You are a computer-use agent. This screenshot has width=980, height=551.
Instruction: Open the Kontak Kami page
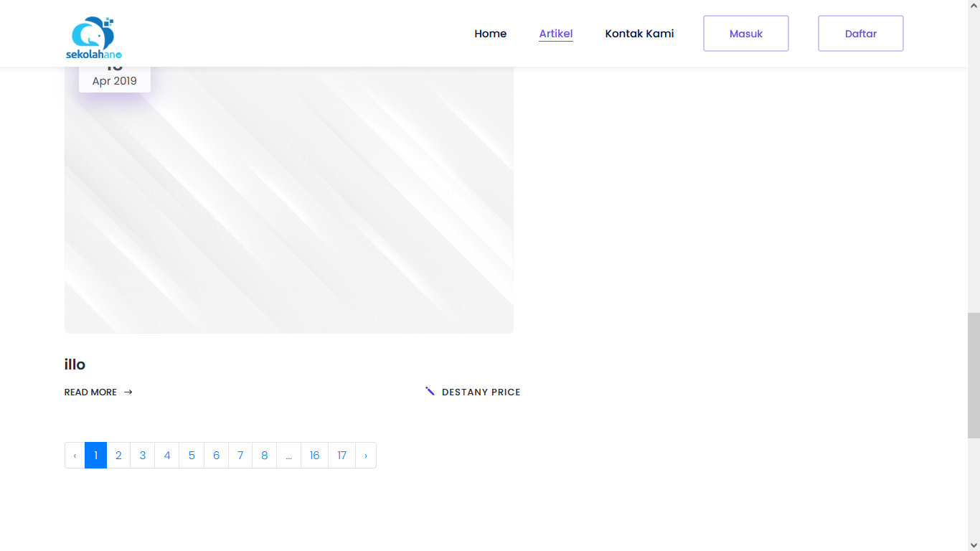coord(639,34)
